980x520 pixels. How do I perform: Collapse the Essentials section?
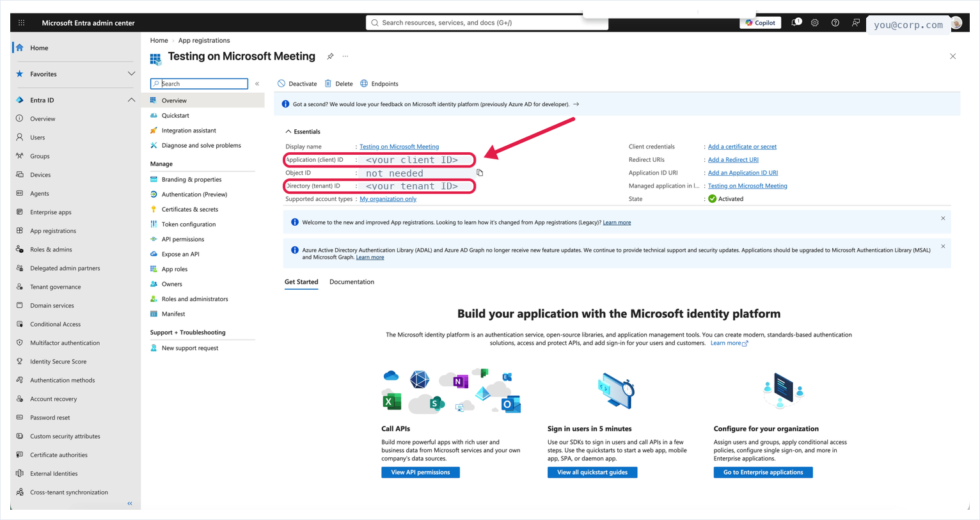[303, 132]
